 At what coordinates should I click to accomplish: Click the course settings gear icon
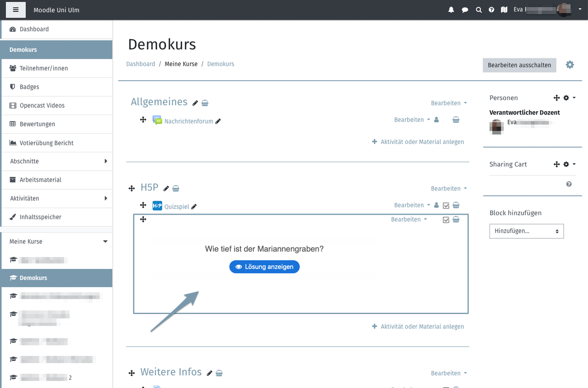pos(570,65)
